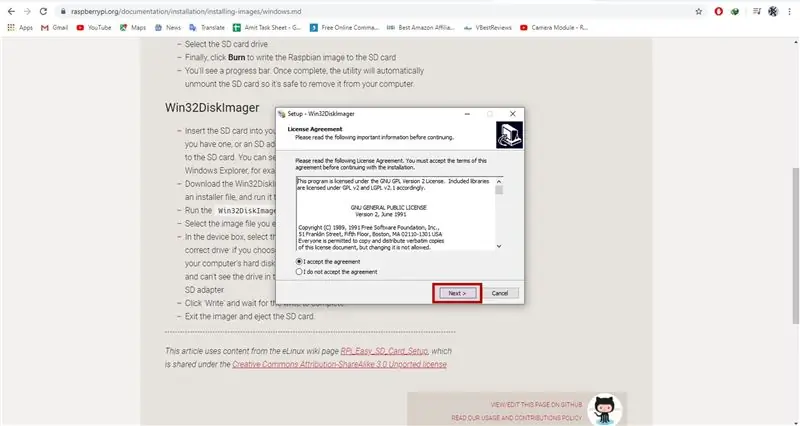Screen dimensions: 800x426
Task: Open the Maps bookmark
Action: [x=133, y=28]
